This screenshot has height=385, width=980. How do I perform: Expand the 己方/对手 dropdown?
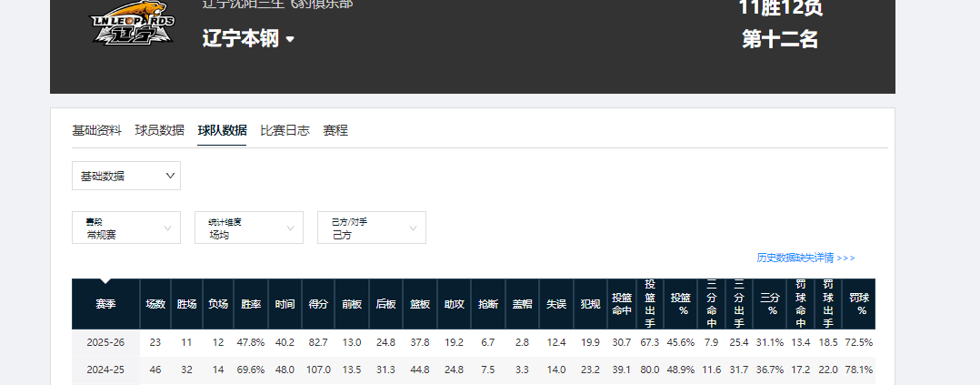point(372,228)
